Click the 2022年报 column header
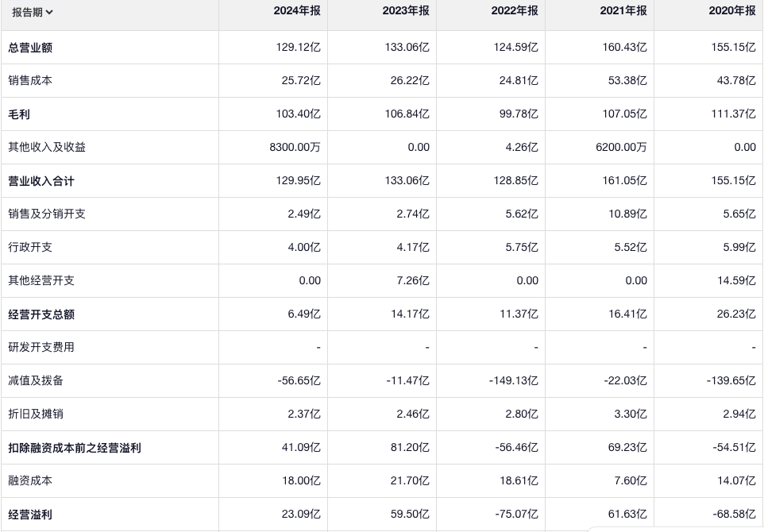764x532 pixels. [516, 11]
